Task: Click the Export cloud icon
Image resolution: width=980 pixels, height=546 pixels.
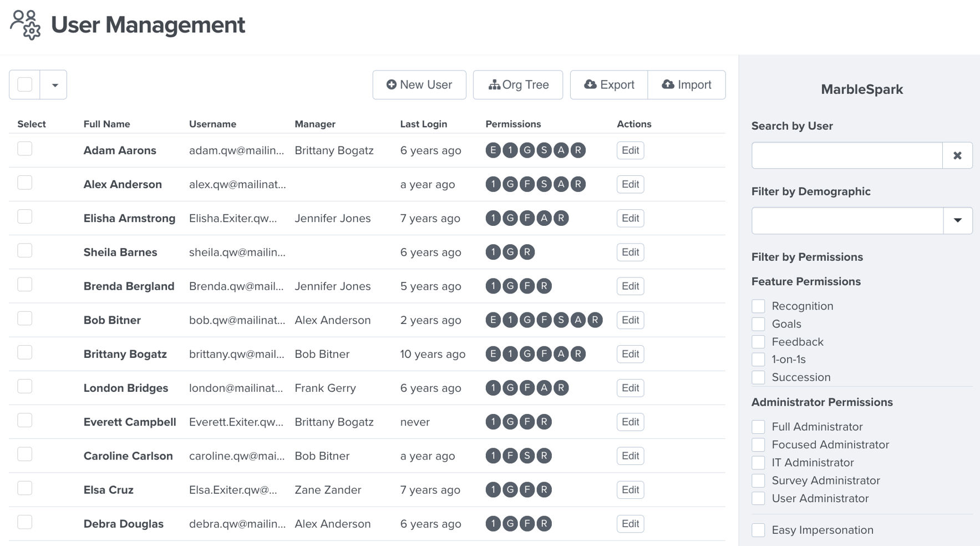Action: click(x=590, y=84)
